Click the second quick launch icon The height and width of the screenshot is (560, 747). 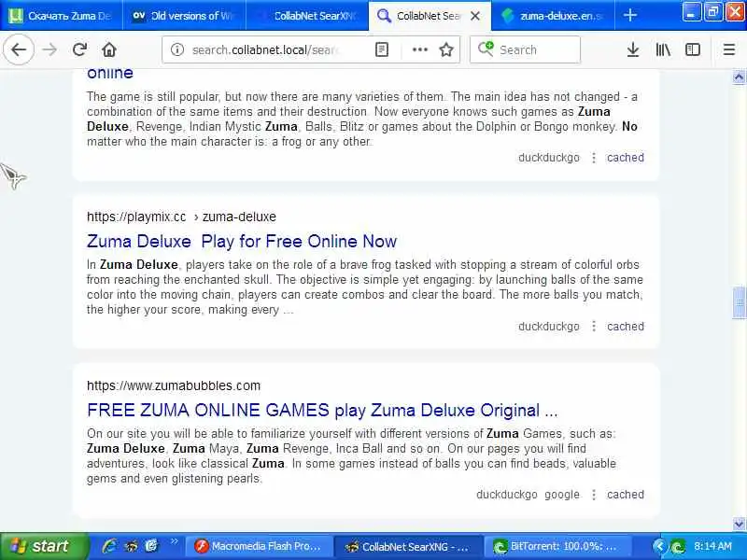tap(131, 546)
